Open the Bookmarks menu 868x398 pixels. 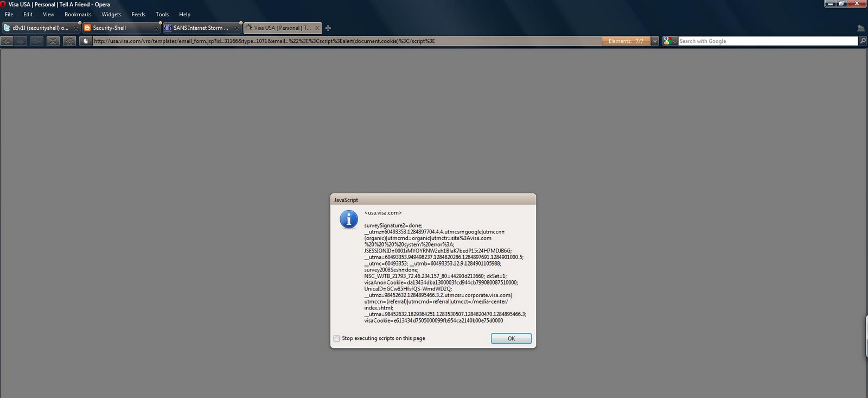coord(78,15)
